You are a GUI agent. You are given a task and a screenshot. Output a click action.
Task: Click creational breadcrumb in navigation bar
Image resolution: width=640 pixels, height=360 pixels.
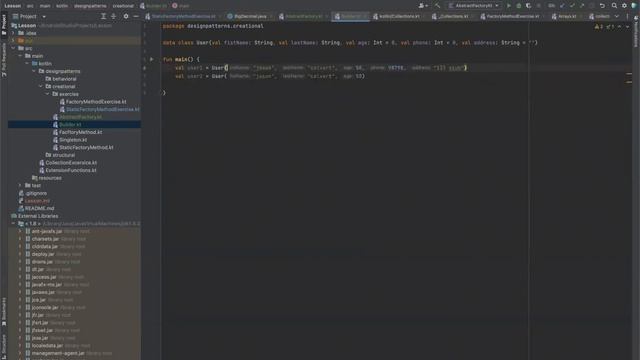123,6
